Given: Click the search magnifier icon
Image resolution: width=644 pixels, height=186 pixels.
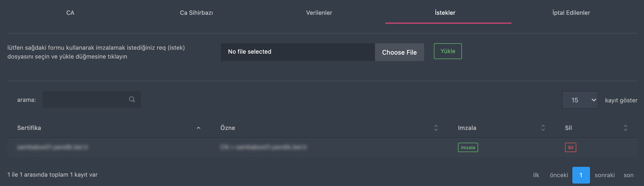Looking at the screenshot, I should point(132,99).
